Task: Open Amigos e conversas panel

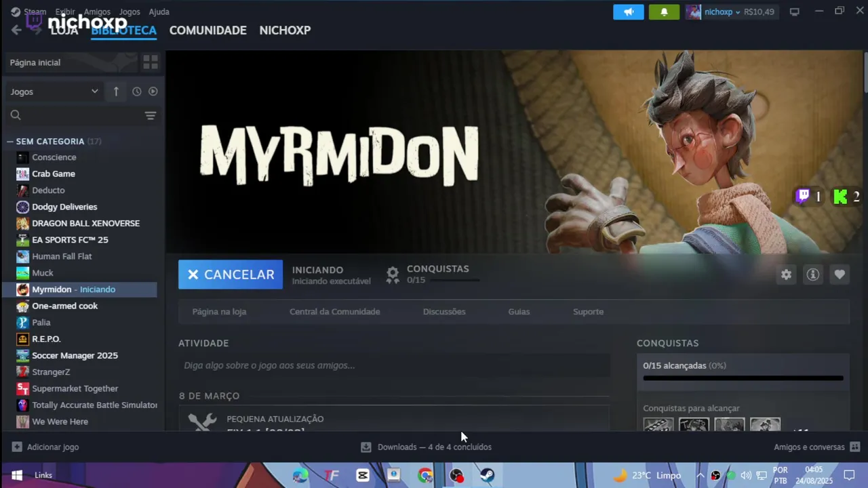Action: point(817,447)
